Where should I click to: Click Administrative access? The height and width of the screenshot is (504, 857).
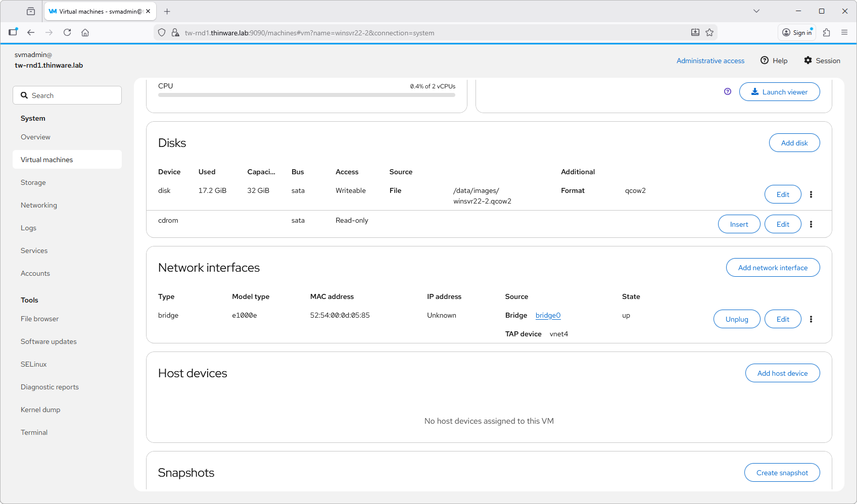(x=710, y=61)
